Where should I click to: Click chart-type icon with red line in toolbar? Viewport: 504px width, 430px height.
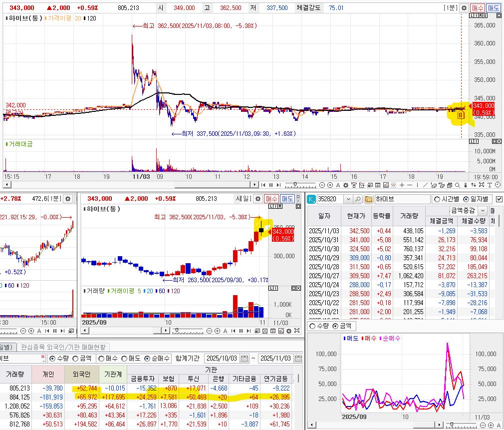[386, 185]
